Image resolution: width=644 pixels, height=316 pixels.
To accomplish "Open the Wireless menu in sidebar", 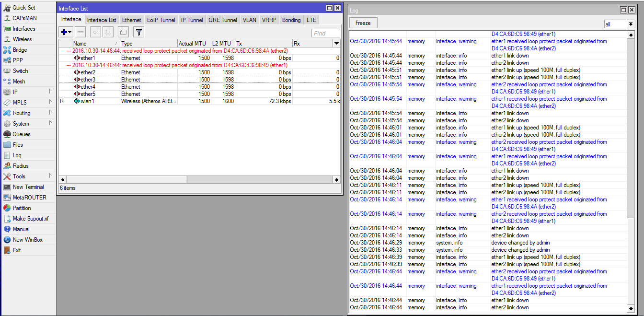I will click(22, 39).
